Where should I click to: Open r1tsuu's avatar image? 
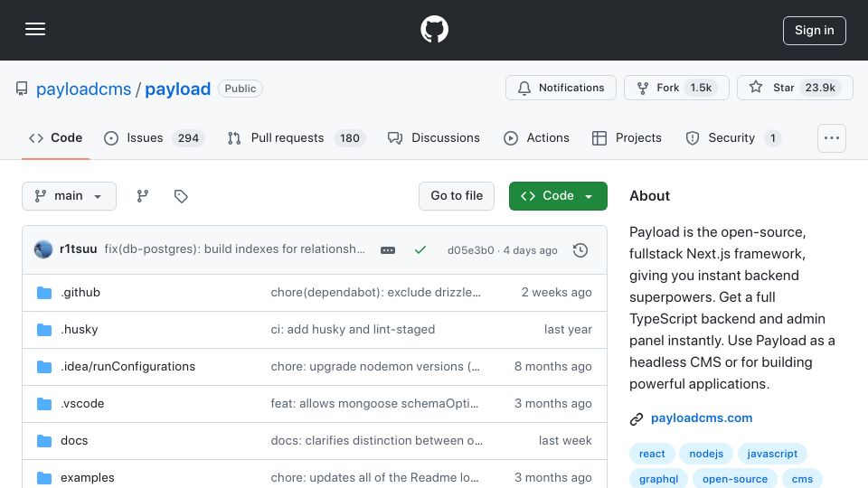point(43,249)
